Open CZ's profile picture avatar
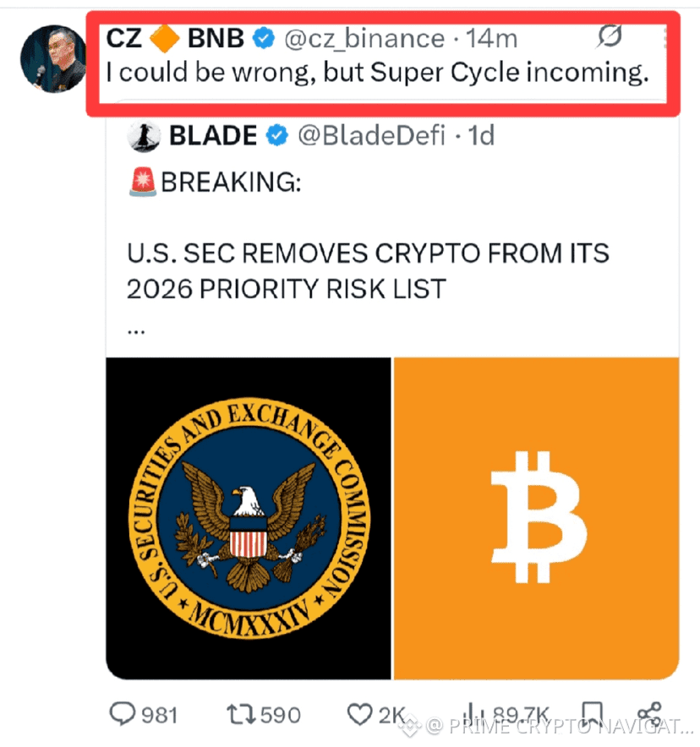700x747 pixels. (52, 57)
